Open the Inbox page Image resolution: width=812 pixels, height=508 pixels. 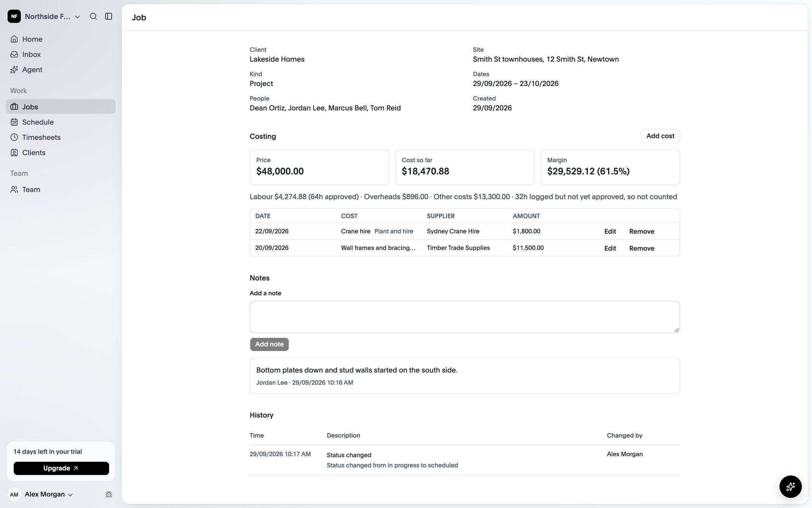pos(61,54)
